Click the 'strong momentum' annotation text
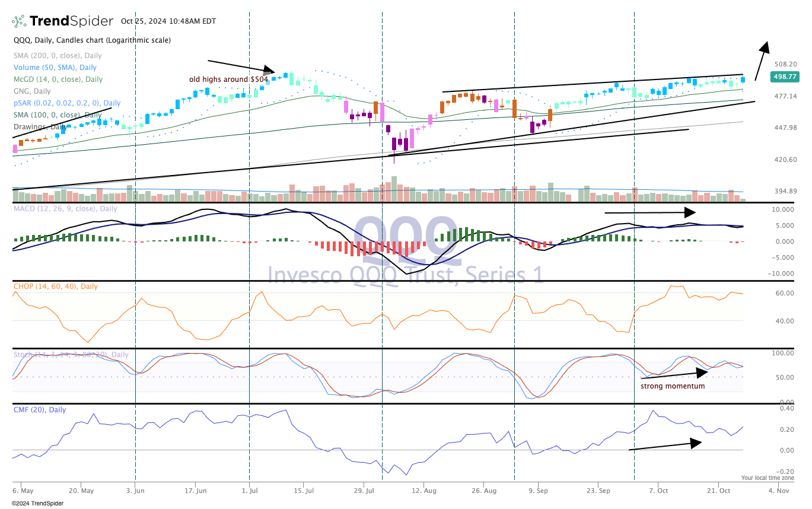This screenshot has width=812, height=509. coord(672,386)
